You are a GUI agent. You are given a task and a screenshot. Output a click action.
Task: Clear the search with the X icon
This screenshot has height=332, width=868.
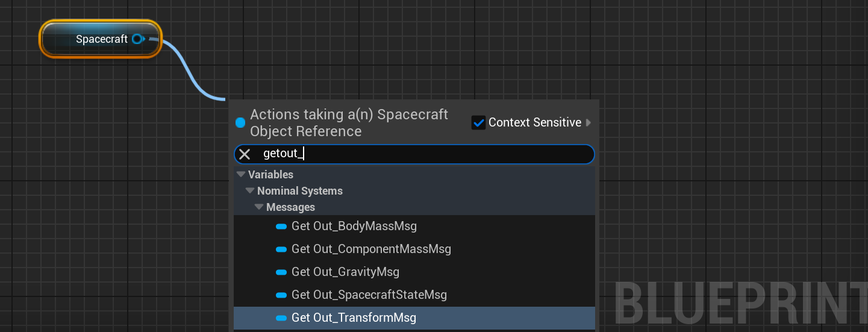[x=245, y=154]
